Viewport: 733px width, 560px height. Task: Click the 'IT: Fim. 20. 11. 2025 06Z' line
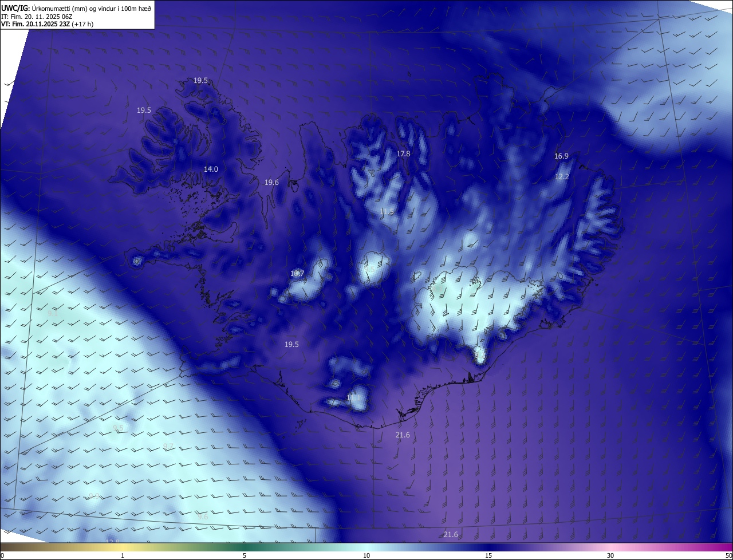[37, 17]
